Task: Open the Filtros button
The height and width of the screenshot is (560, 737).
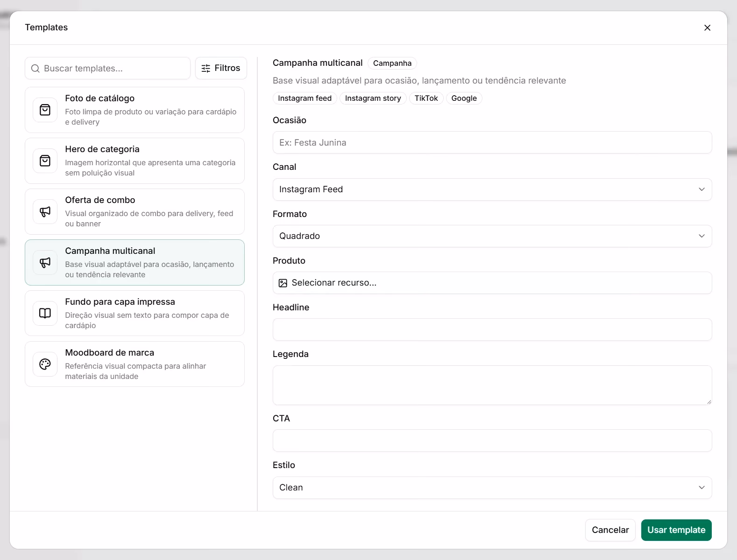Action: (221, 68)
